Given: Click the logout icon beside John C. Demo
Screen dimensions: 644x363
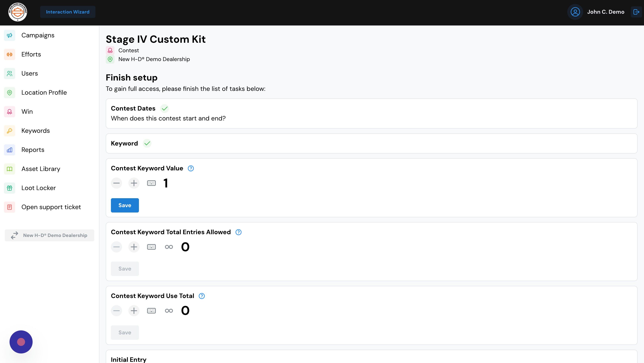Looking at the screenshot, I should [636, 12].
